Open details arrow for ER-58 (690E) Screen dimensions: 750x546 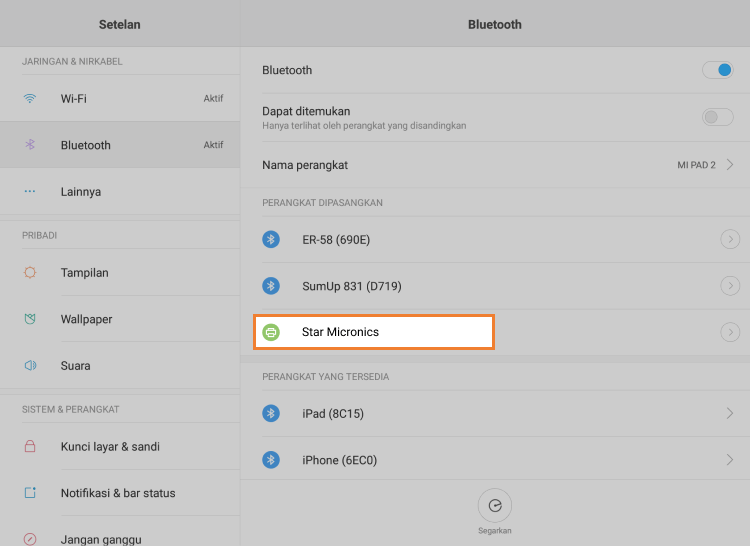(x=730, y=239)
